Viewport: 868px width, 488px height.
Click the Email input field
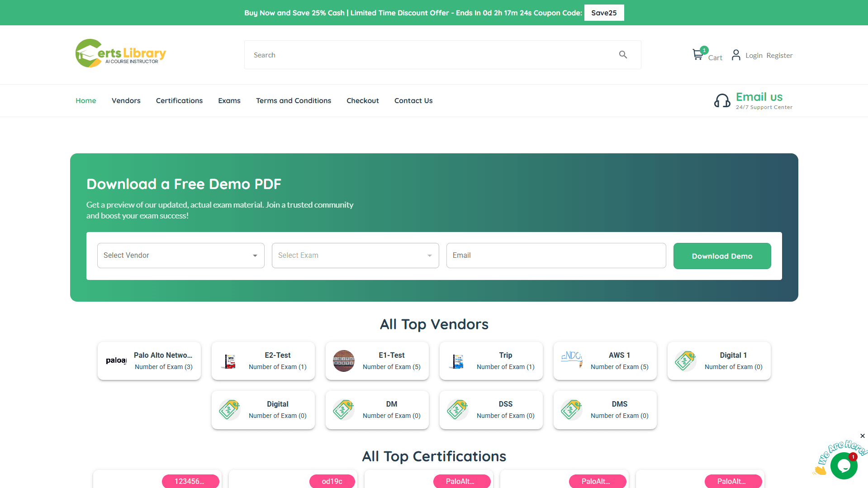pos(556,255)
